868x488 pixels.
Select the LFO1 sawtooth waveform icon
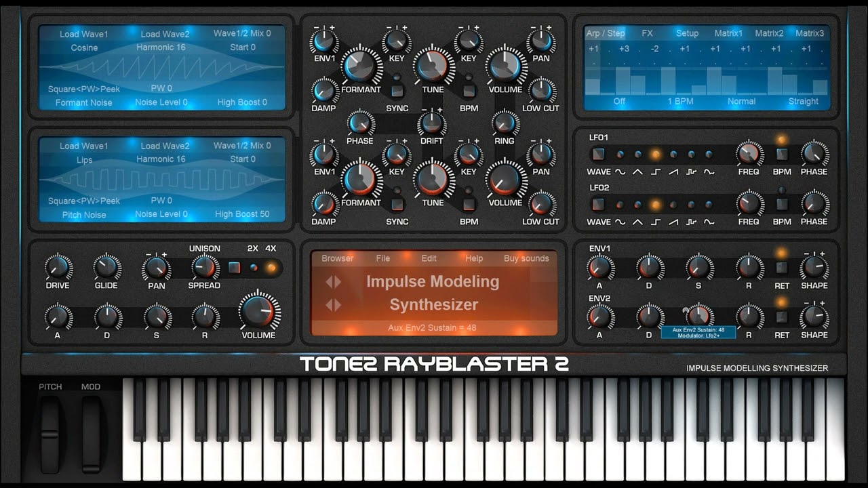673,171
